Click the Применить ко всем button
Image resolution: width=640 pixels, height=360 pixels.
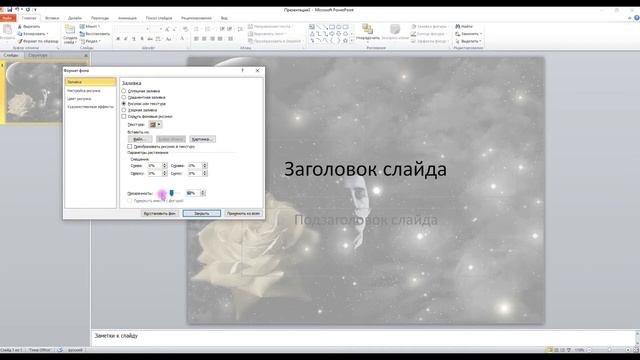244,213
